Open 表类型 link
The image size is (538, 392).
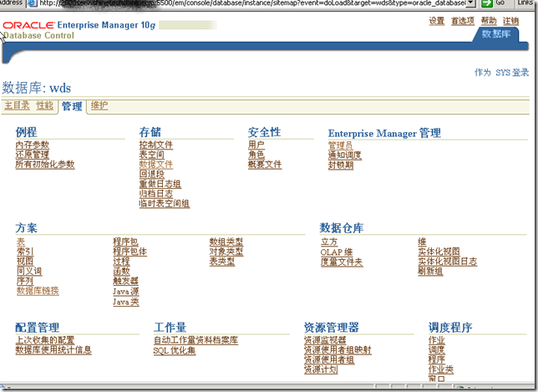(x=222, y=262)
